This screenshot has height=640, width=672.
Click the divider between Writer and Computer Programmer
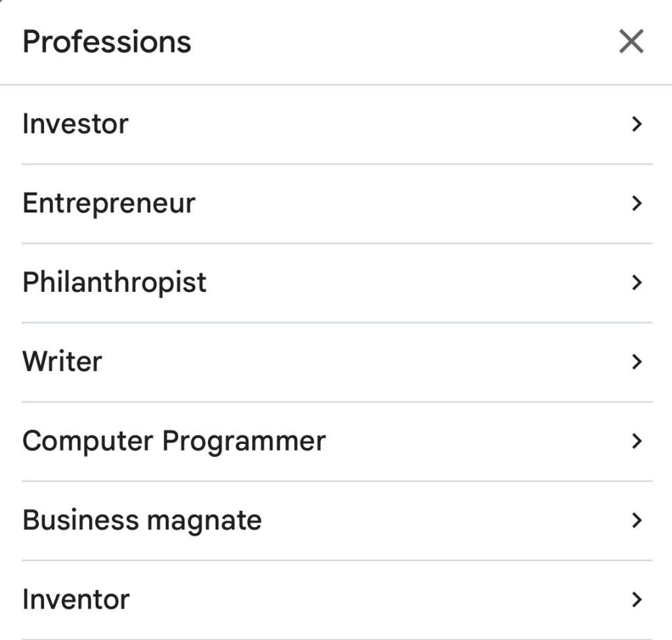tap(336, 402)
